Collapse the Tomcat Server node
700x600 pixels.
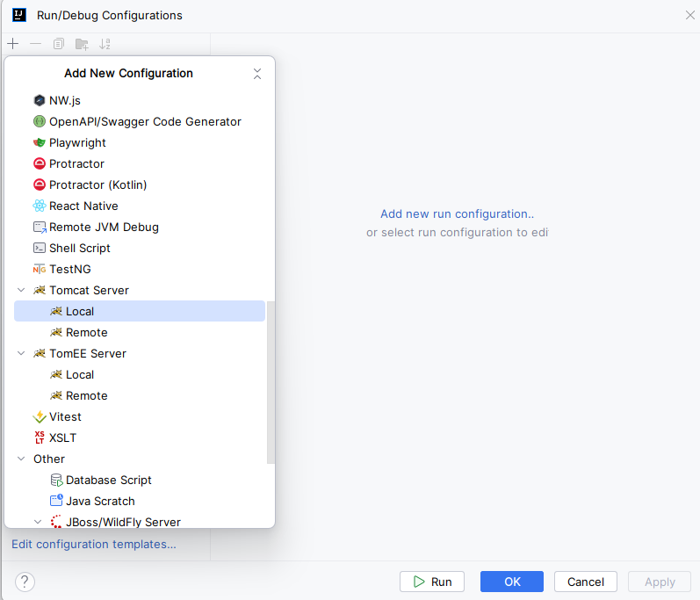pyautogui.click(x=21, y=290)
